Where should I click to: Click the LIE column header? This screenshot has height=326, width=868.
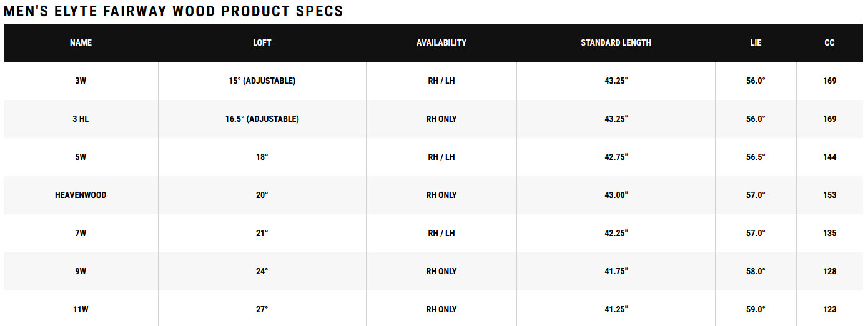coord(756,43)
